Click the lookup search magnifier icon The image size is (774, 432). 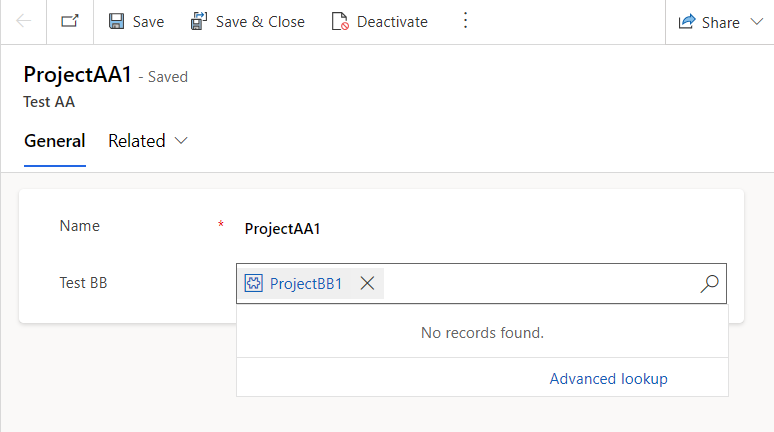tap(709, 284)
